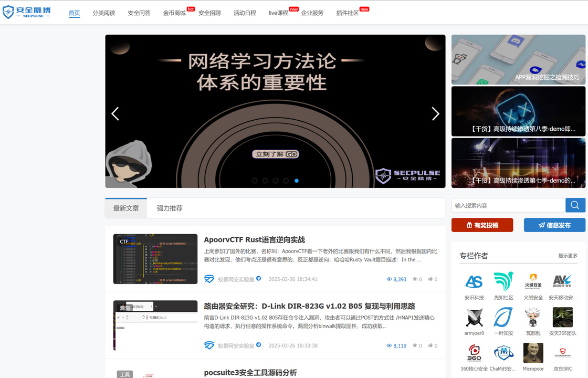588x378 pixels.
Task: Open article ApoorvCTF Rust语言逆向实战
Action: click(255, 239)
